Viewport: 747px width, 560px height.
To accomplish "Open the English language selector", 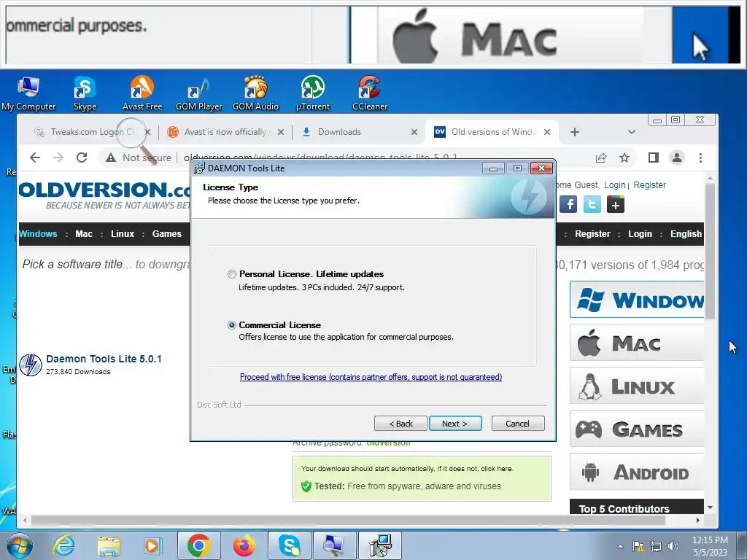I will click(x=686, y=234).
